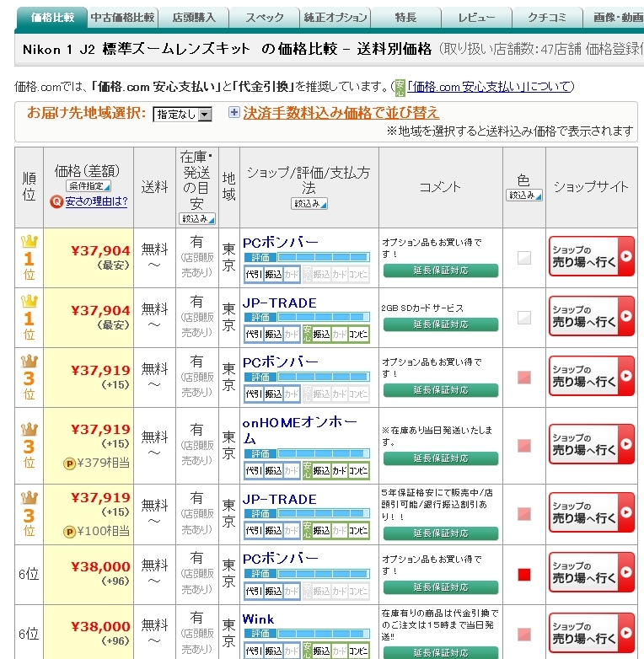Go to JP-TRADE shop site at ¥37,904

coord(592,316)
